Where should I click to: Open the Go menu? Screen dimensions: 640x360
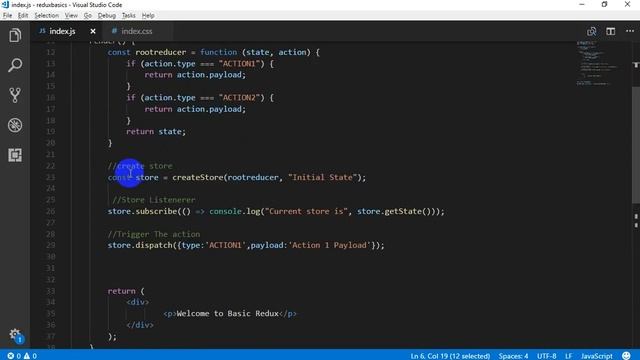[x=88, y=16]
